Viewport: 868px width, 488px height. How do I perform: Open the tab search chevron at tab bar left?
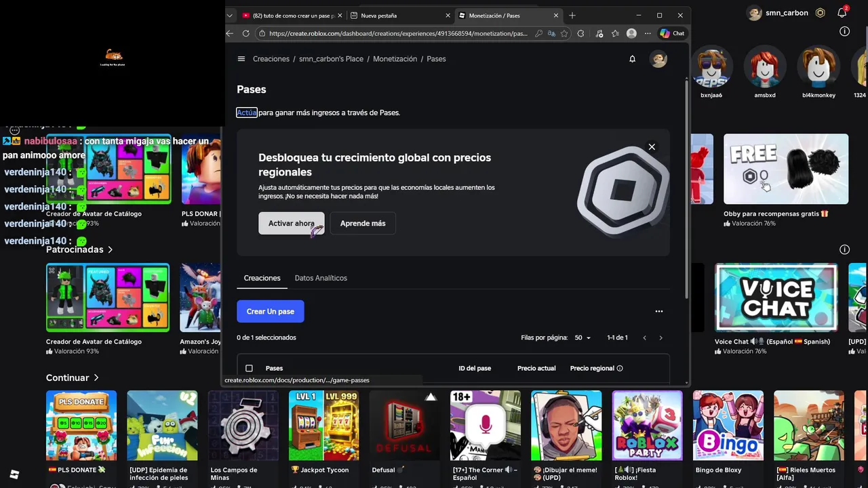[x=230, y=15]
